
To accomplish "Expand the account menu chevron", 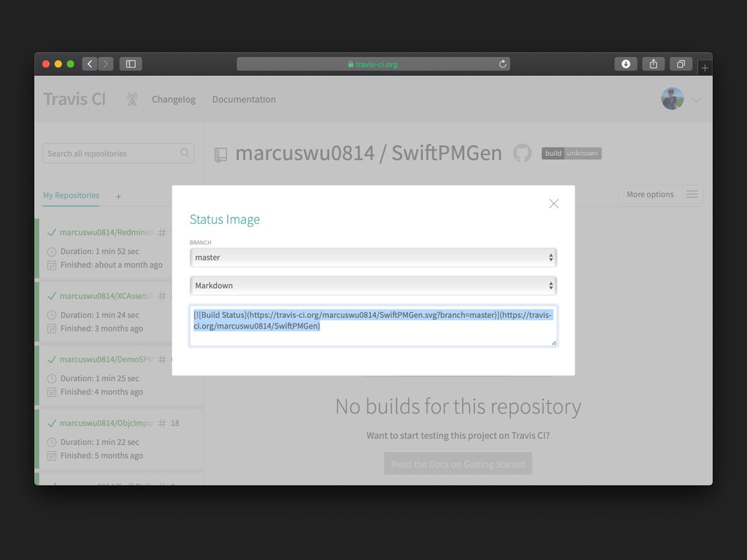I will (697, 100).
